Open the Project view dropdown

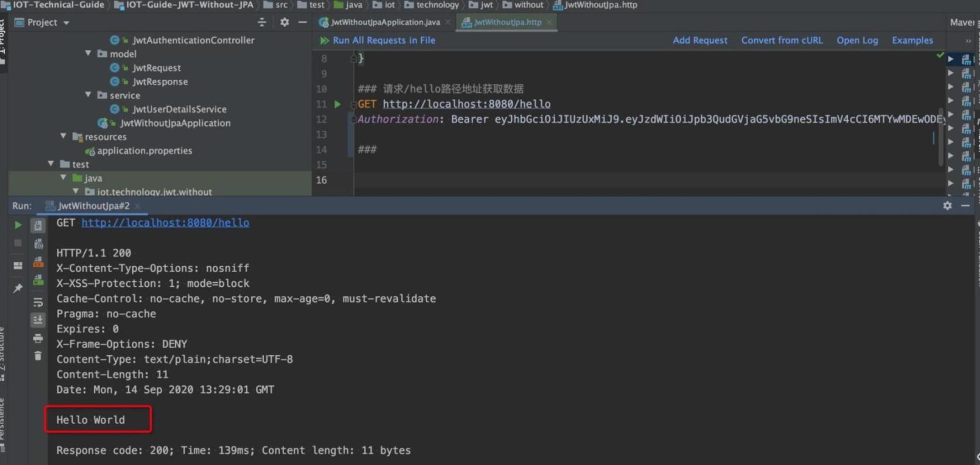[x=66, y=23]
